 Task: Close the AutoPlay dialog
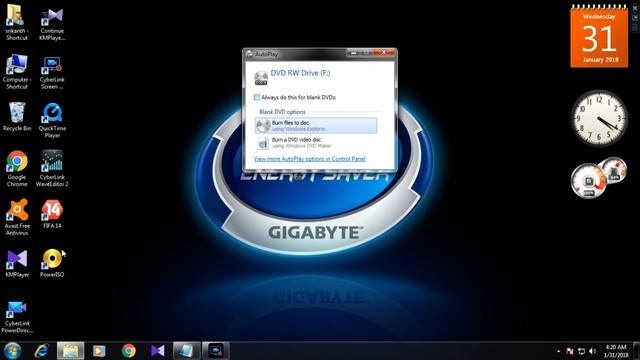[x=384, y=53]
